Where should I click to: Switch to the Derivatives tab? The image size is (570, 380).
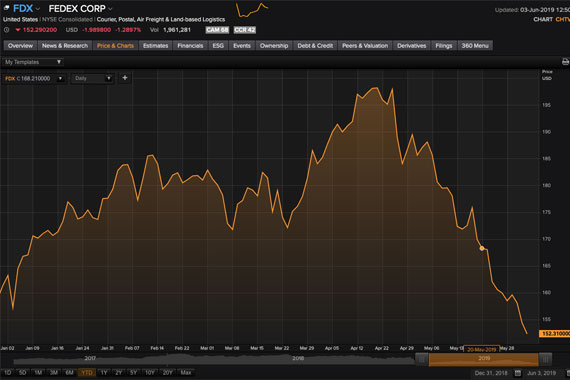coord(412,45)
